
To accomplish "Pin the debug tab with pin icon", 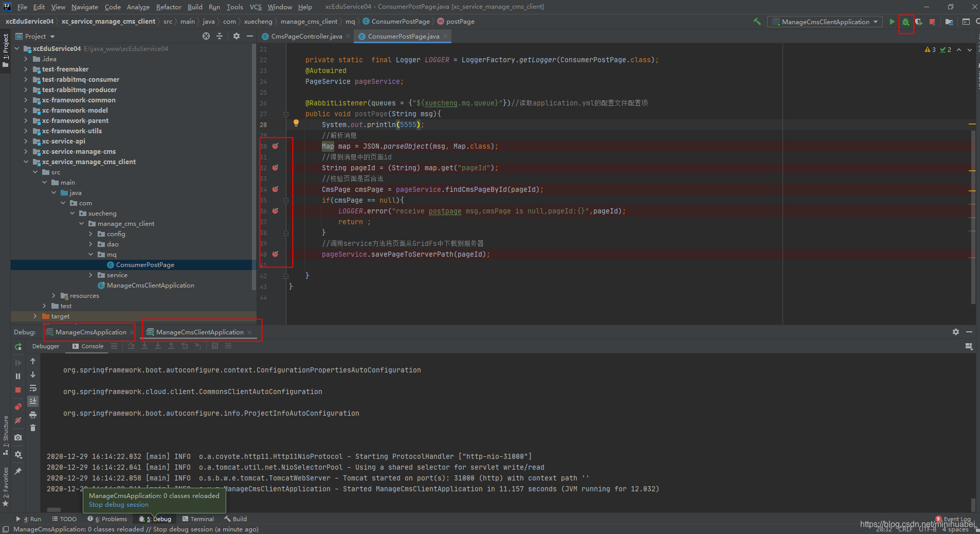I will point(18,471).
